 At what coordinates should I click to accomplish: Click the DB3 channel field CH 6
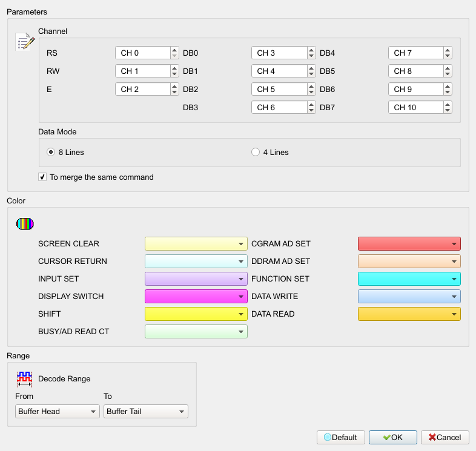click(279, 107)
